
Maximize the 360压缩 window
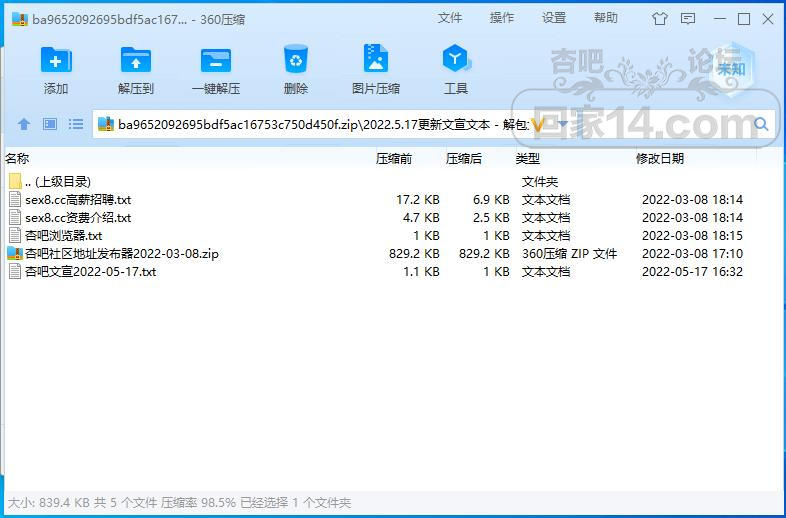[x=744, y=19]
